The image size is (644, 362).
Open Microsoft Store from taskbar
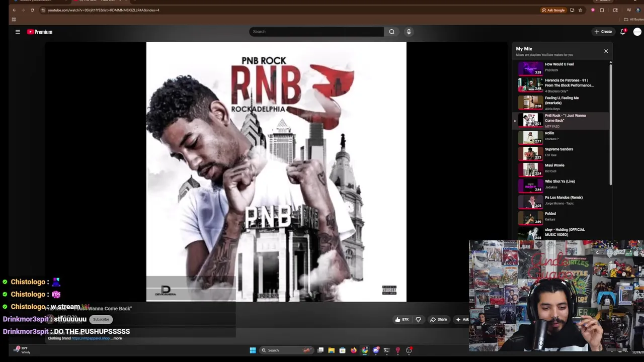click(x=342, y=350)
